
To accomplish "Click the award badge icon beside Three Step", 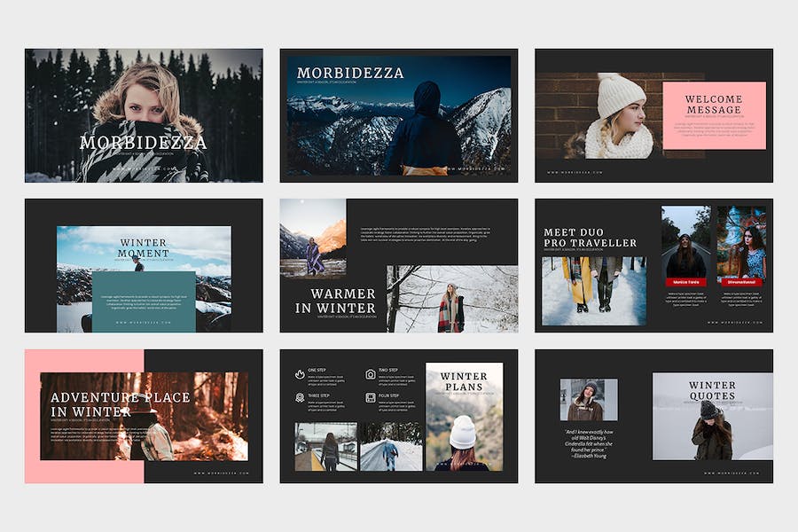I will tap(300, 397).
